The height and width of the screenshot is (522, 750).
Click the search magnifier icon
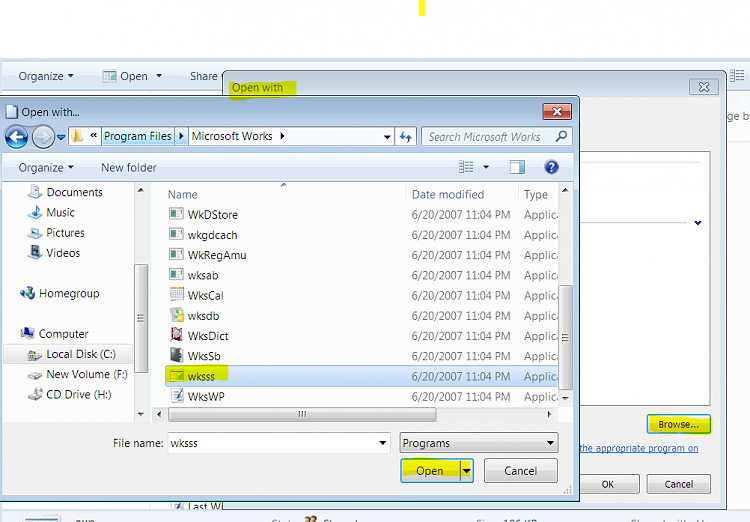coord(562,136)
